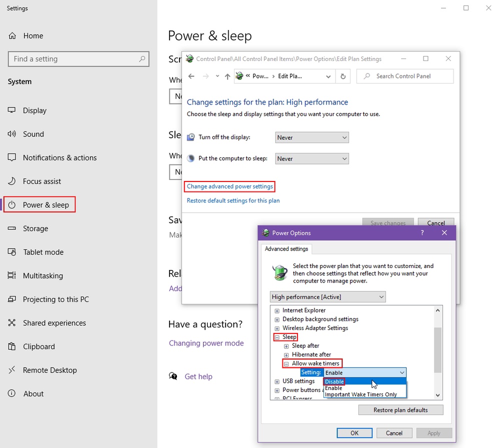Click the Back arrow in Control Panel window
Viewport: 500px width, 448px height.
[191, 76]
